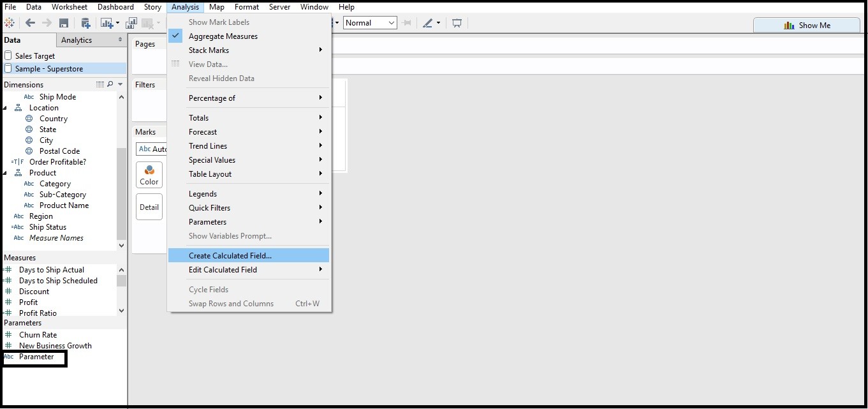Viewport: 868px width, 409px height.
Task: Expand the Forecast submenu
Action: click(x=203, y=131)
